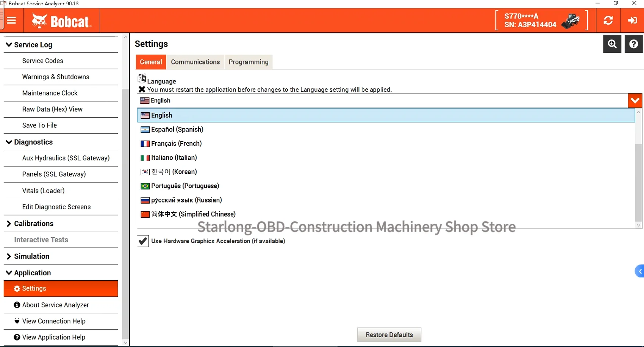This screenshot has height=347, width=644.
Task: Switch to the Programming tab
Action: [x=249, y=62]
